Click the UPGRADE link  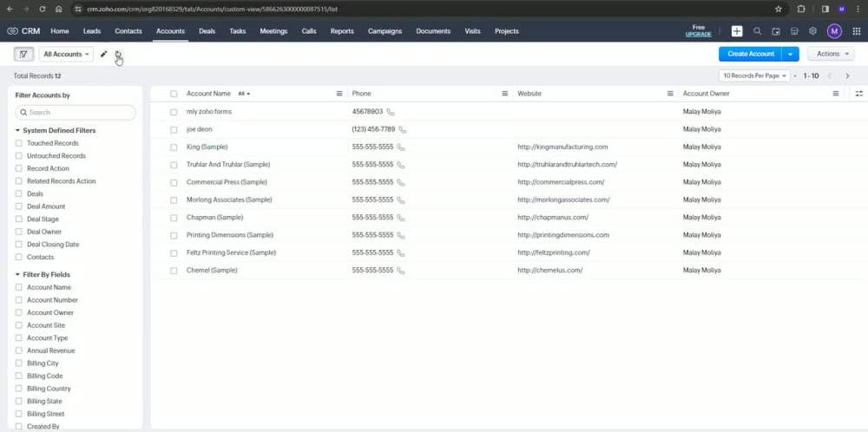[x=699, y=35]
